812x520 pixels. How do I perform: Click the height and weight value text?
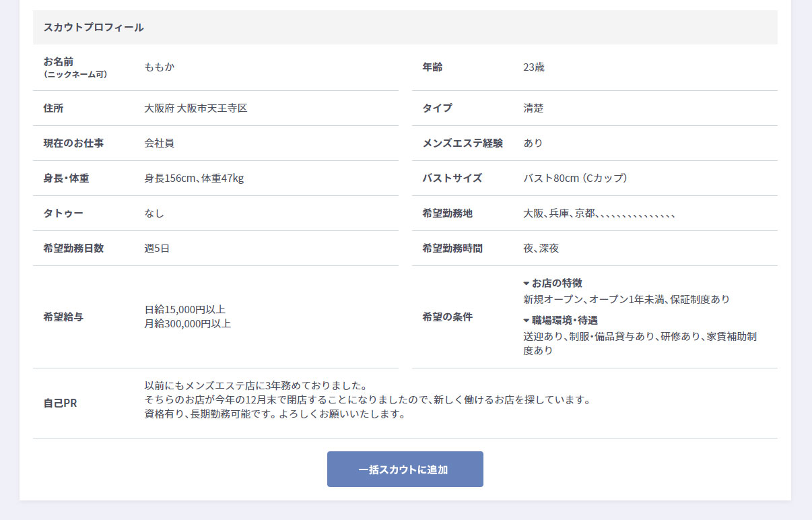coord(194,178)
